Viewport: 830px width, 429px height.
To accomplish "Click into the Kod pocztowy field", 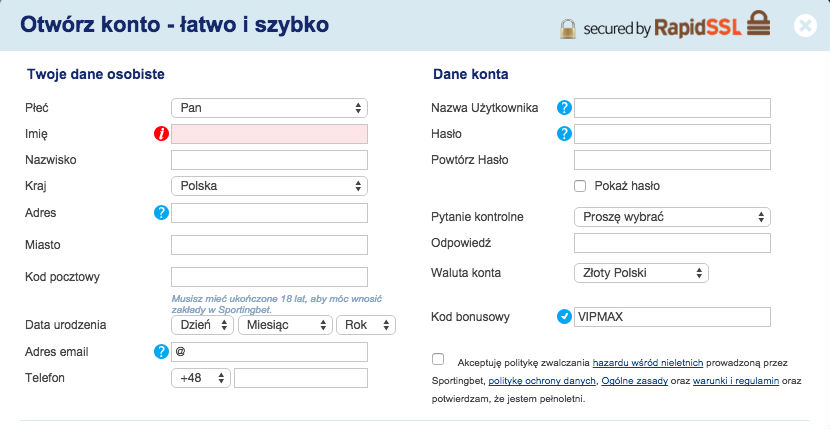I will (x=269, y=277).
